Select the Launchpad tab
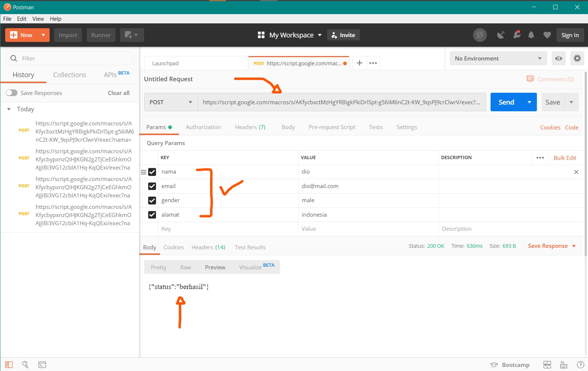 pyautogui.click(x=195, y=63)
